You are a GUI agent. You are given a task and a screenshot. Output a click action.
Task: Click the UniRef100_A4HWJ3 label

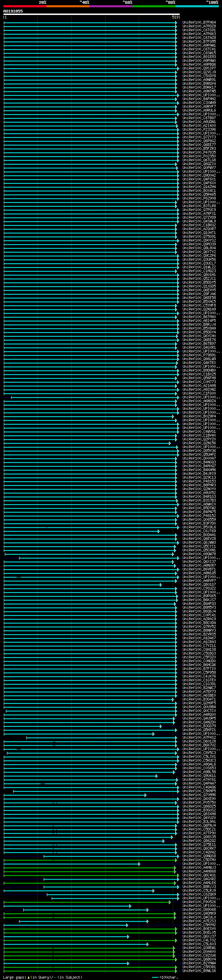199,868
